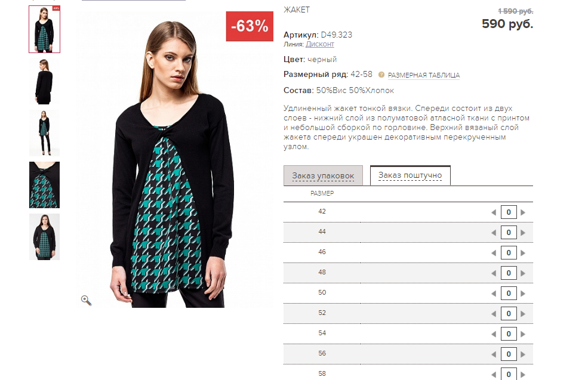This screenshot has width=588, height=380.
Task: Show the full-length model thumbnail
Action: (x=44, y=132)
